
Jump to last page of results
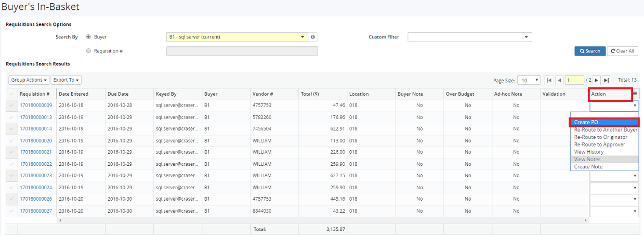[x=606, y=81]
